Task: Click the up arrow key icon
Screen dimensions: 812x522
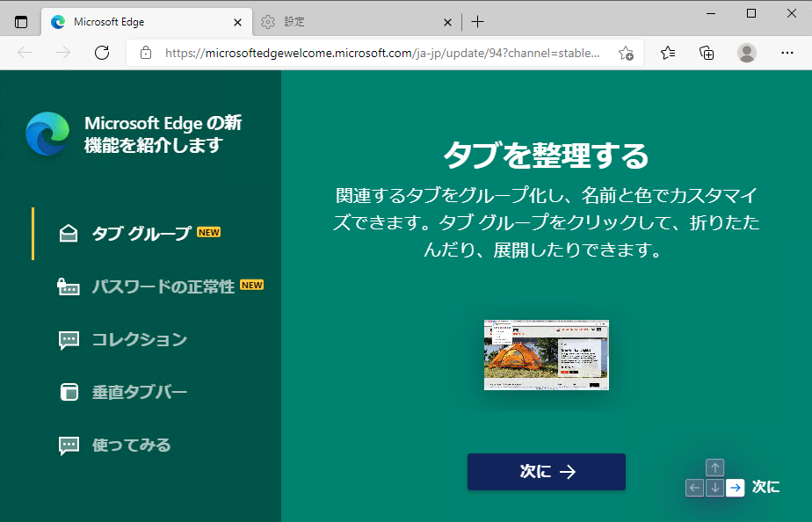Action: pos(714,468)
